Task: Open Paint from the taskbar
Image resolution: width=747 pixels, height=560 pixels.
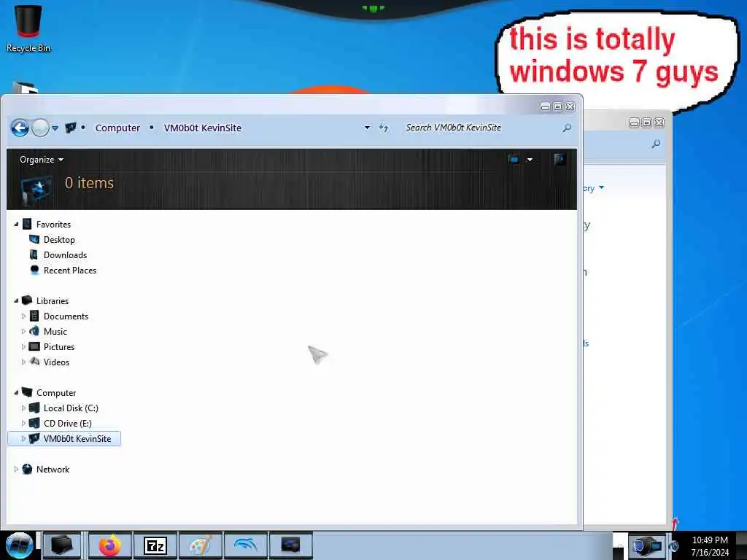Action: 200,545
